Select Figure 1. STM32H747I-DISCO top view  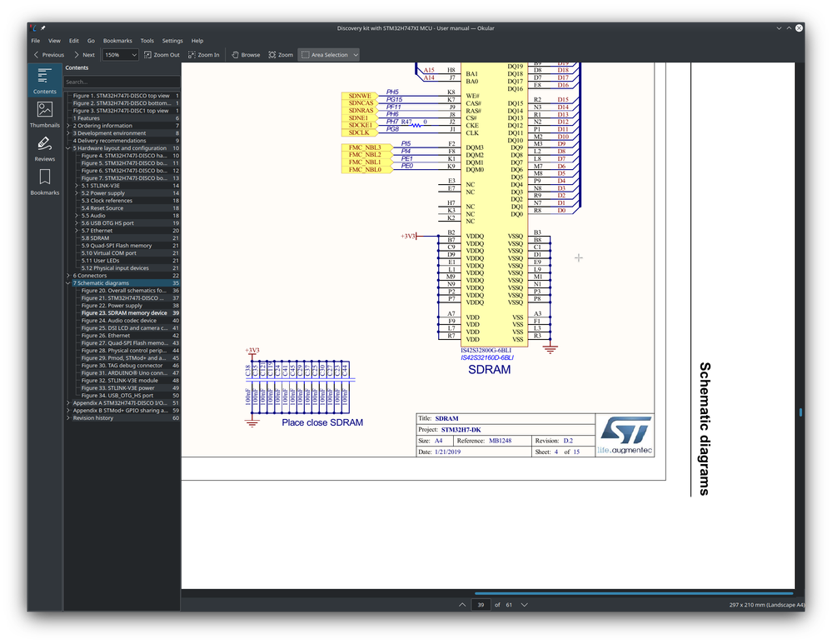pyautogui.click(x=122, y=96)
